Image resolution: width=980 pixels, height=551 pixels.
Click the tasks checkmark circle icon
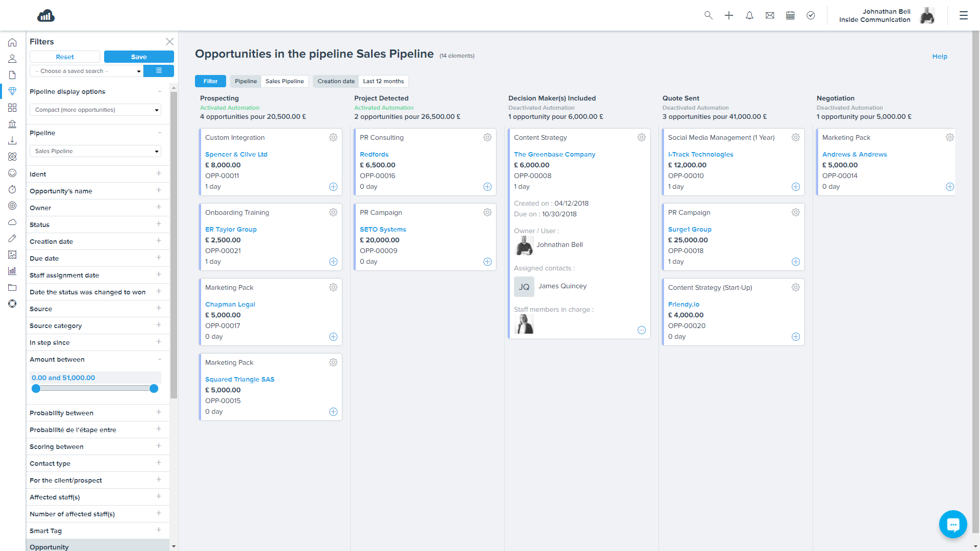pyautogui.click(x=811, y=15)
